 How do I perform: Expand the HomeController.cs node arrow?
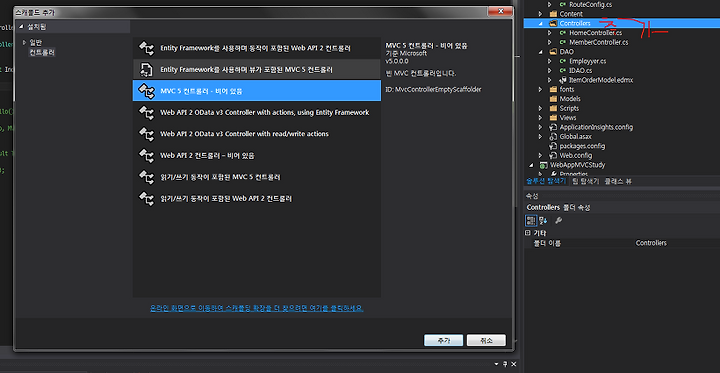(x=550, y=33)
